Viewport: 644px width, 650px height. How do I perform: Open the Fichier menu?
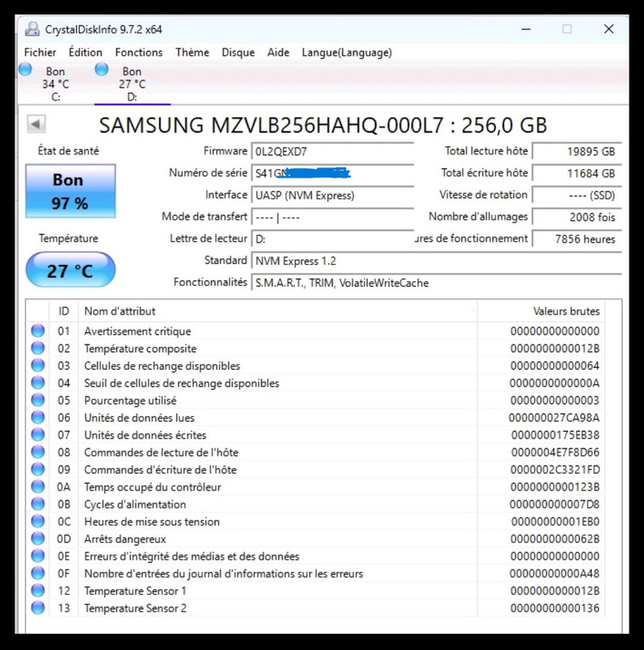(40, 53)
